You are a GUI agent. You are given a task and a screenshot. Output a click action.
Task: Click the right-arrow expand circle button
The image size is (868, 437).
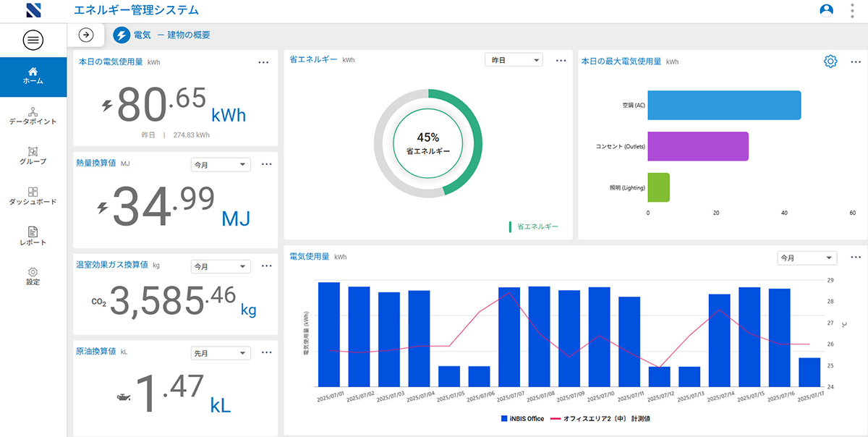[86, 35]
